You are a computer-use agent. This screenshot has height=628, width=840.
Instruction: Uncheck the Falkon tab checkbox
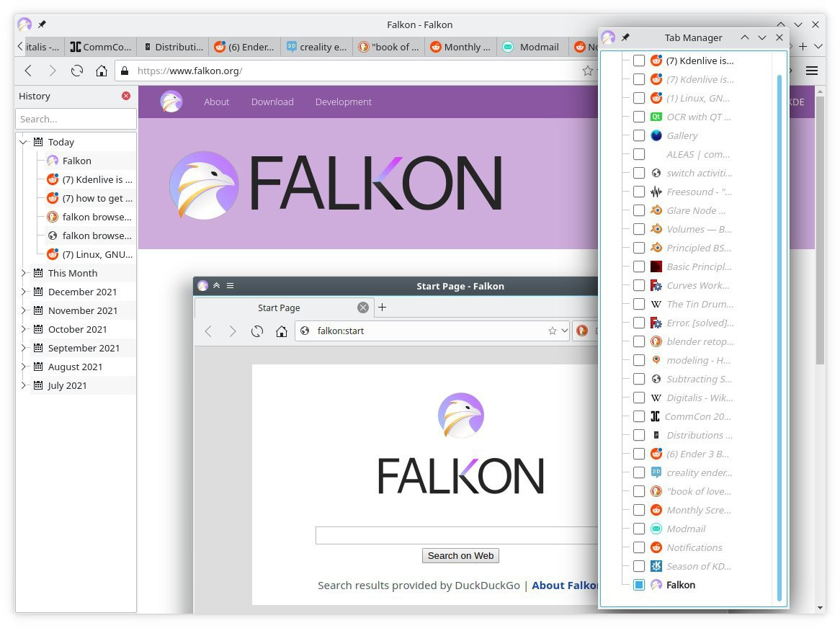coord(639,585)
